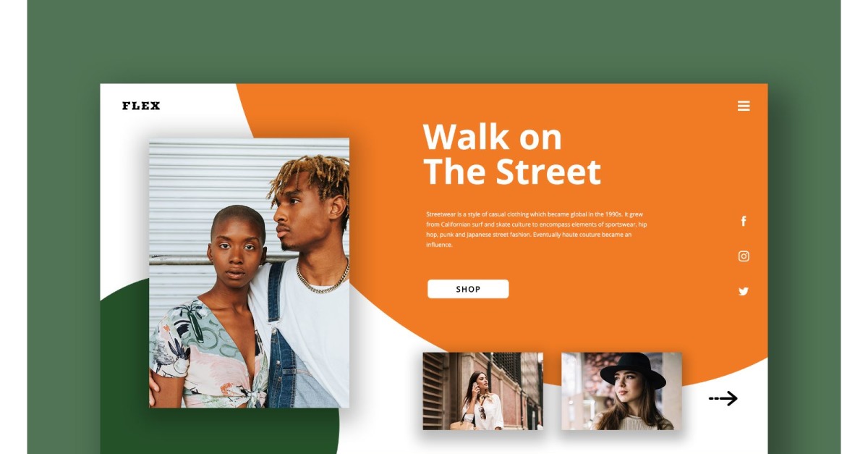
Task: Open the large photo of the couple
Action: [x=250, y=272]
